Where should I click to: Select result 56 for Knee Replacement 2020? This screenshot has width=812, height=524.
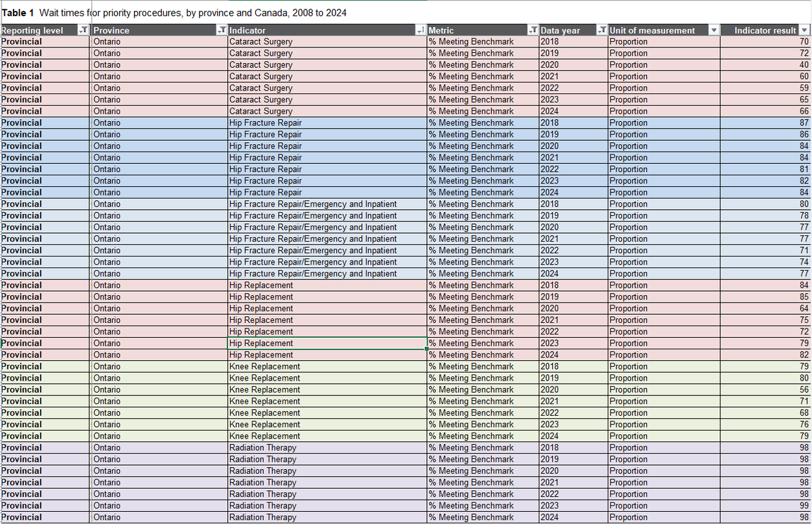click(765, 389)
